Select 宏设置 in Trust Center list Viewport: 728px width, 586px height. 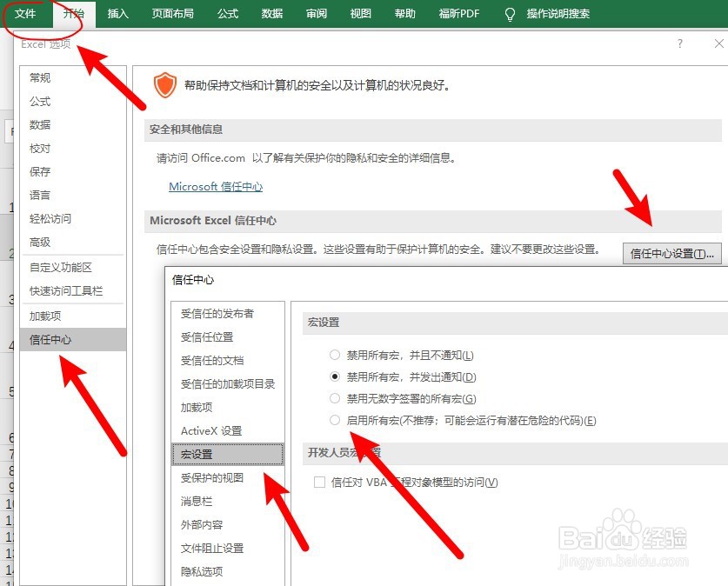click(x=228, y=454)
